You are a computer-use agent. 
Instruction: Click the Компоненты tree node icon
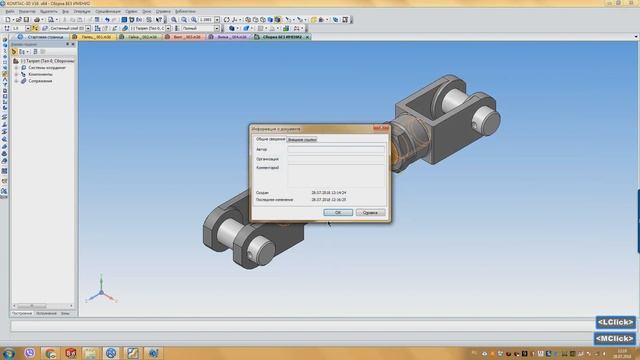[24, 74]
